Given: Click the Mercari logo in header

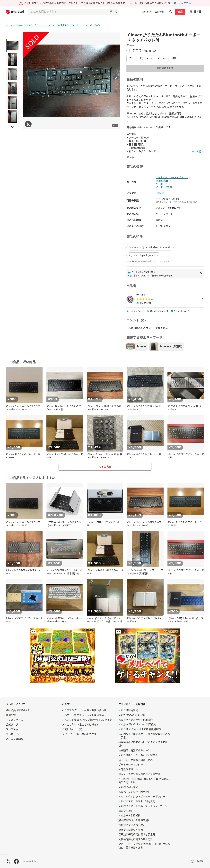Looking at the screenshot, I should point(15,12).
